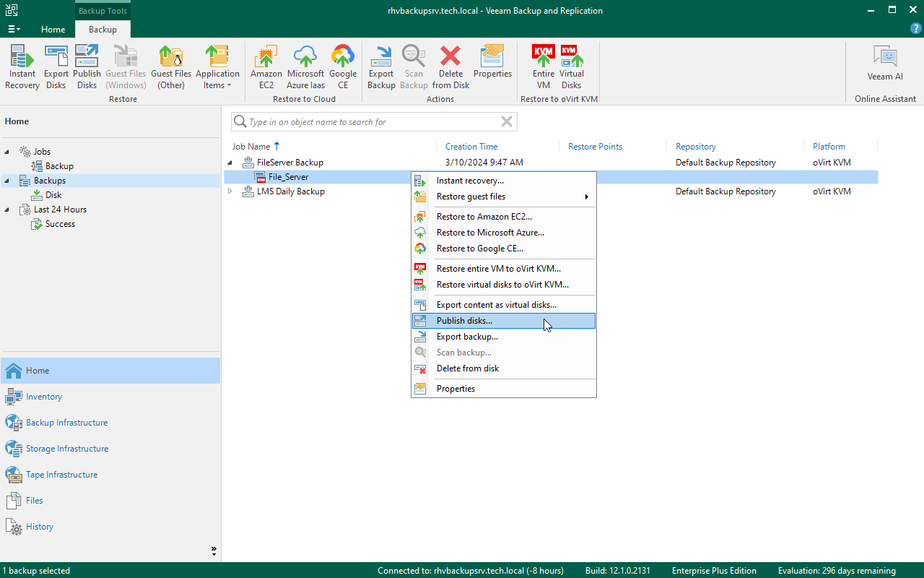Screen dimensions: 924x578
Task: Open the help question mark icon
Action: [916, 29]
